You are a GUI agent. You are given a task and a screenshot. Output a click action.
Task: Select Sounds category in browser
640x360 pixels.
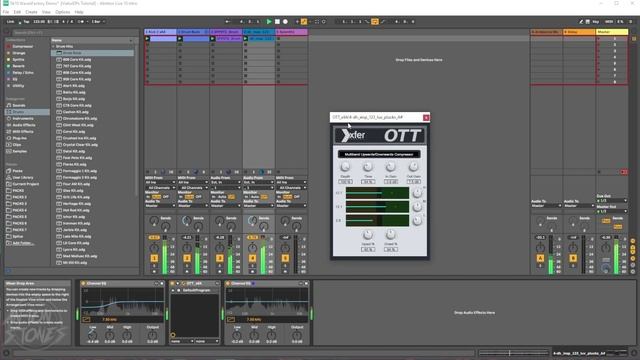coord(19,105)
